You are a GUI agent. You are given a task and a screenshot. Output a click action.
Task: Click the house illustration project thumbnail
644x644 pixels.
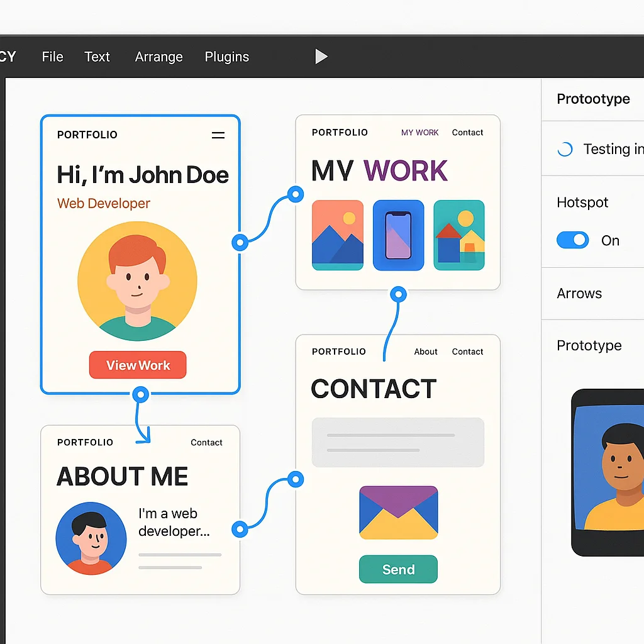459,235
